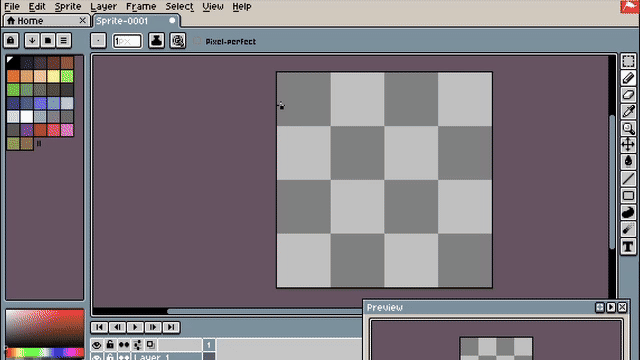This screenshot has height=360, width=640.
Task: Click the brush size input field
Action: [x=127, y=41]
